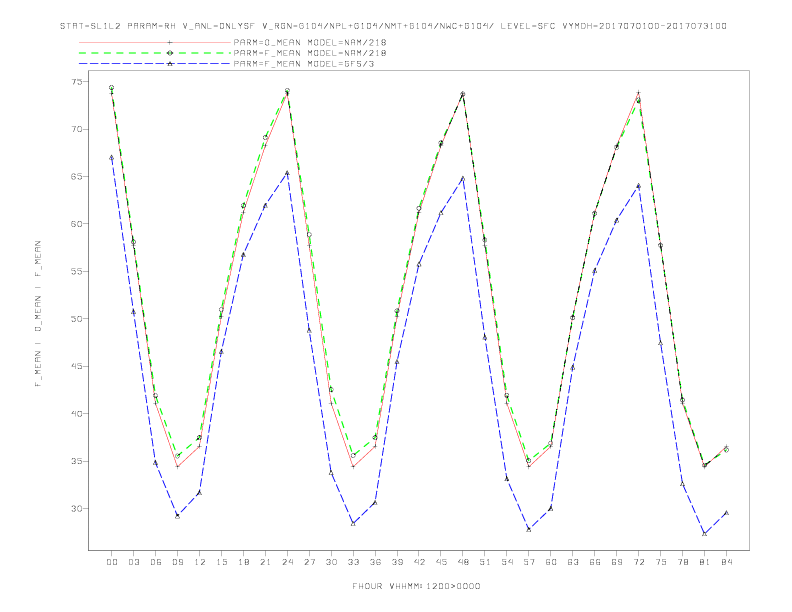Image resolution: width=792 pixels, height=612 pixels.
Task: Click the x-axis tick label 48
Action: (x=463, y=562)
